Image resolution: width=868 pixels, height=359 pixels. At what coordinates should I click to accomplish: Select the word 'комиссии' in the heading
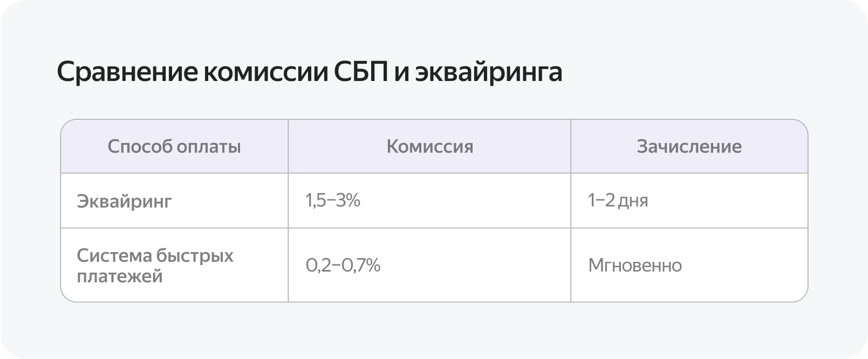[x=262, y=73]
